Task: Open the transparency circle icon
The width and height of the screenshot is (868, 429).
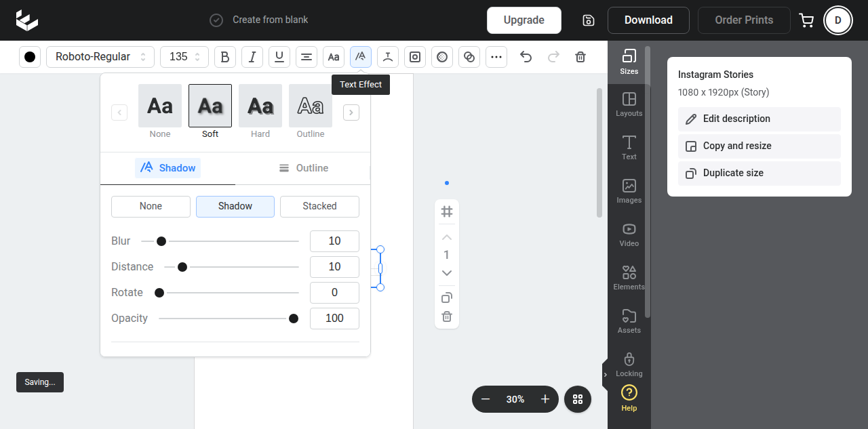Action: [x=442, y=57]
